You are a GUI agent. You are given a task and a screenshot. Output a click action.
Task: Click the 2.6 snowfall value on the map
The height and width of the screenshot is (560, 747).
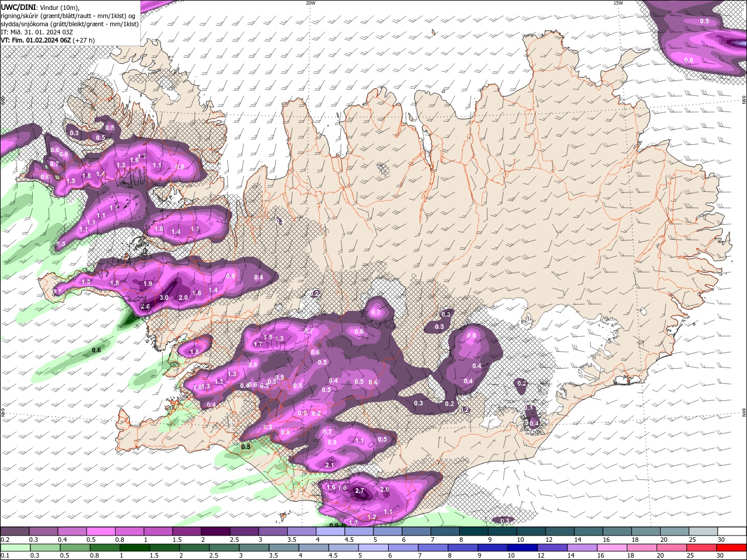point(145,306)
